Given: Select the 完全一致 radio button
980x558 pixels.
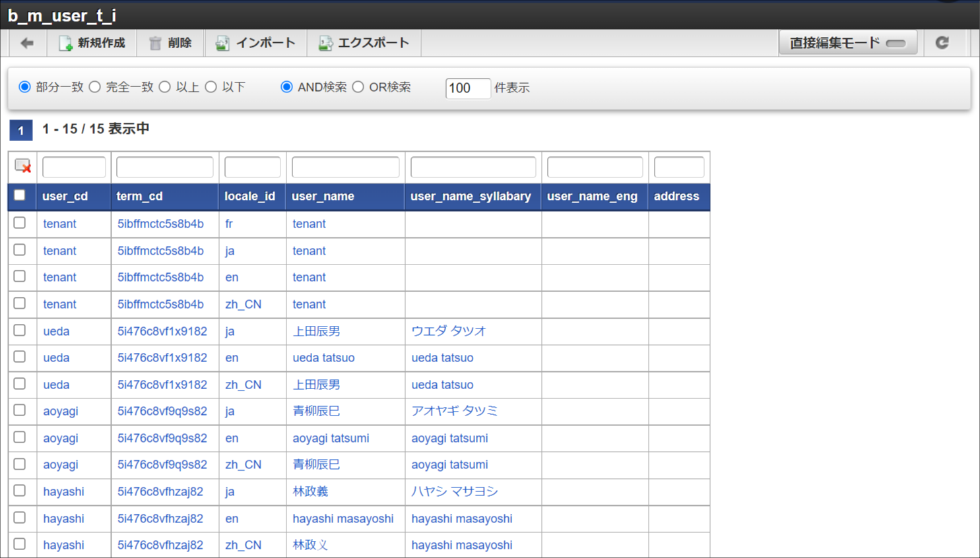Looking at the screenshot, I should click(x=95, y=86).
